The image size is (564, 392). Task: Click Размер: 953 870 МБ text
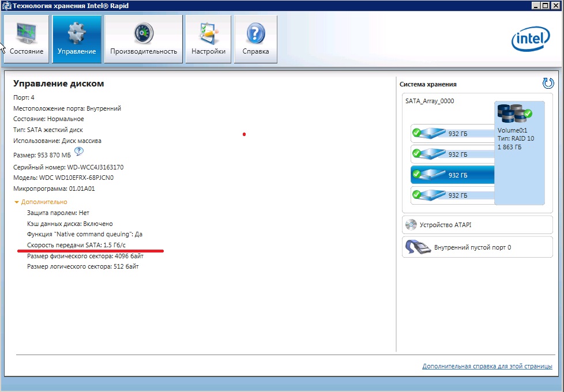tap(42, 156)
